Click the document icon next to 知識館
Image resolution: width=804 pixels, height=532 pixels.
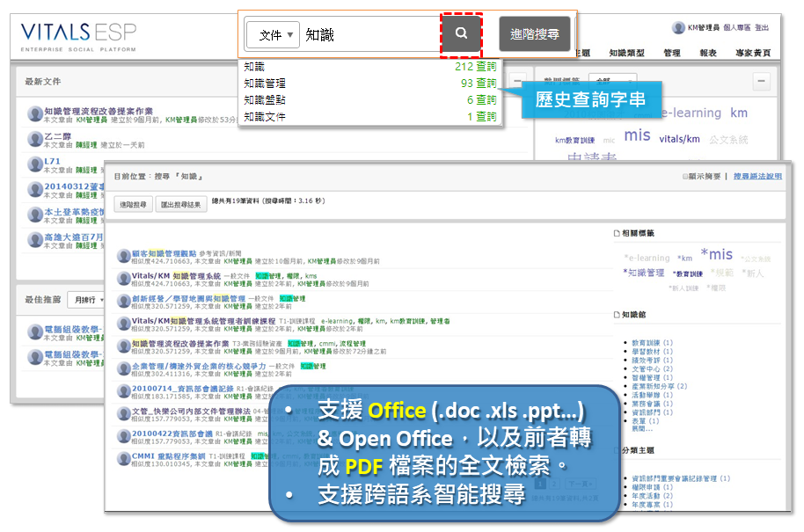[x=617, y=315]
